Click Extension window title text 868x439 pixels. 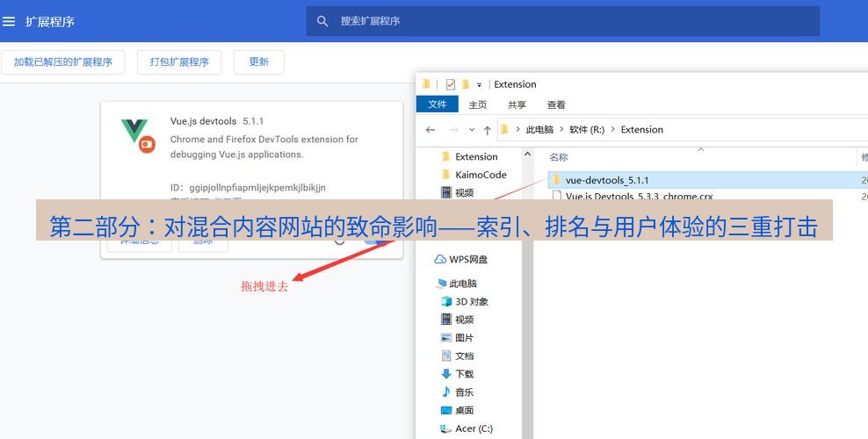[516, 84]
